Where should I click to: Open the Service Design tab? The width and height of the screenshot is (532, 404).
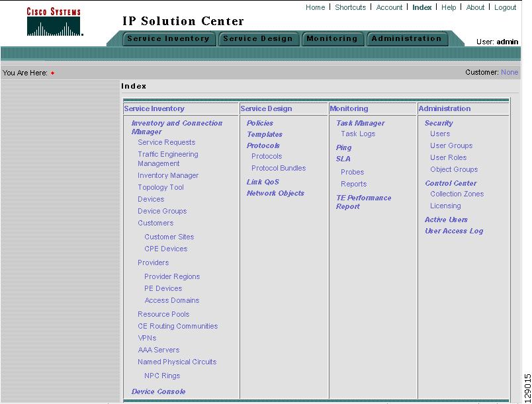tap(258, 38)
